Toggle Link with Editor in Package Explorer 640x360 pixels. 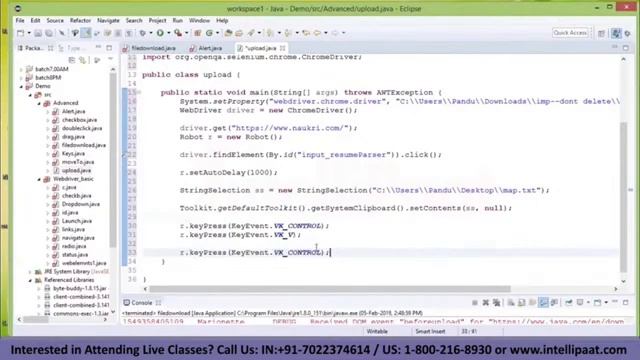83,60
